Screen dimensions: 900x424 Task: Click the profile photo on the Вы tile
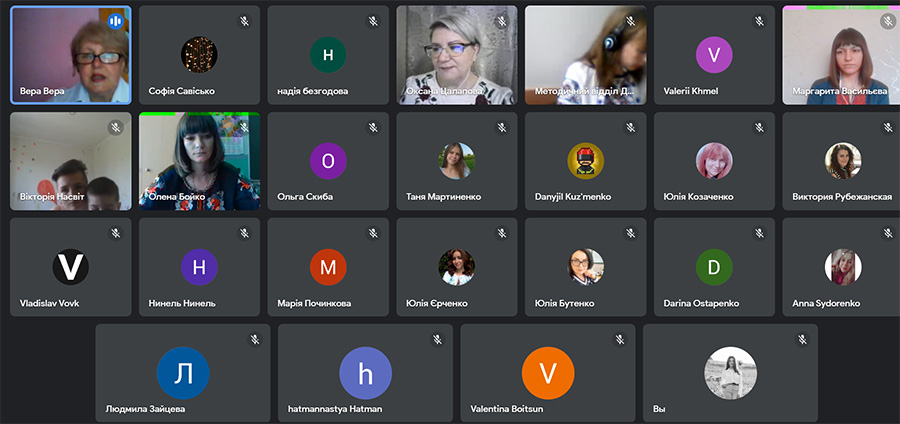[731, 373]
